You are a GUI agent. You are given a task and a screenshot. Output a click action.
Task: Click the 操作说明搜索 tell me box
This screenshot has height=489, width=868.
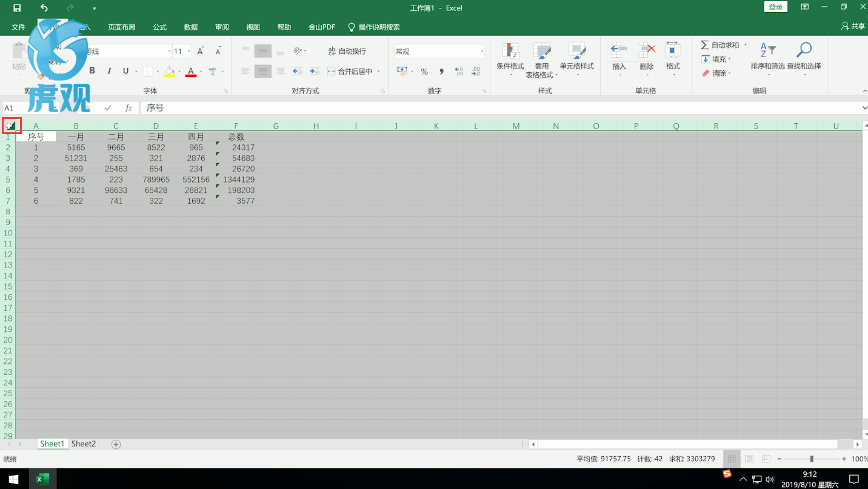[374, 27]
